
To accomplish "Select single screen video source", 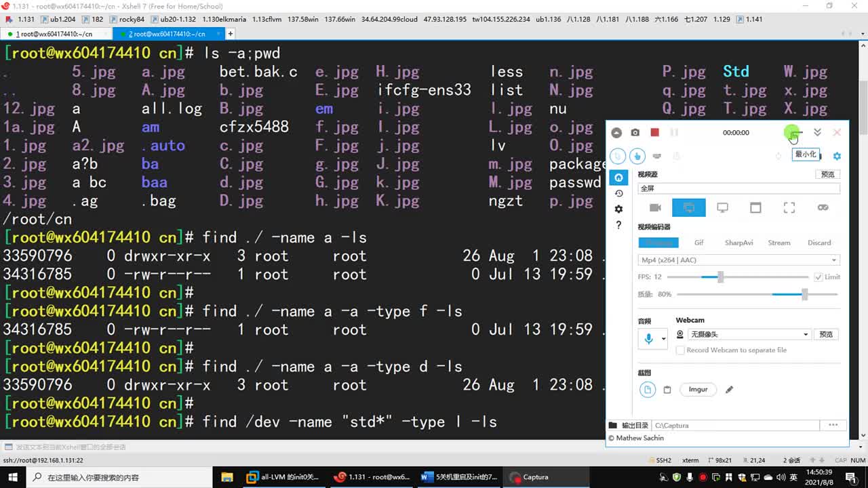I will (x=722, y=208).
